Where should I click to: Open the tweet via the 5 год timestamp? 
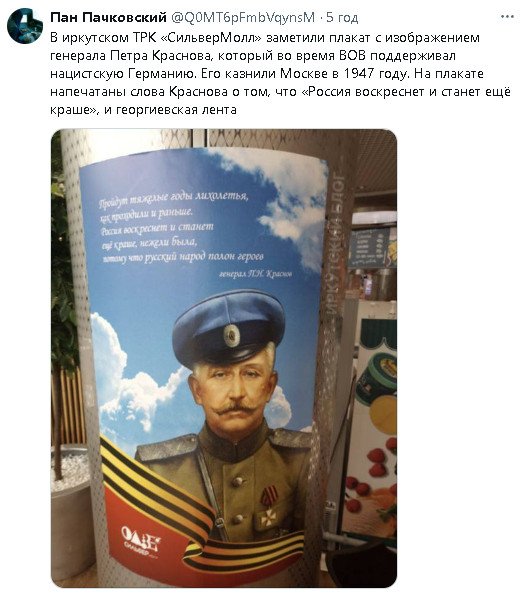342,18
